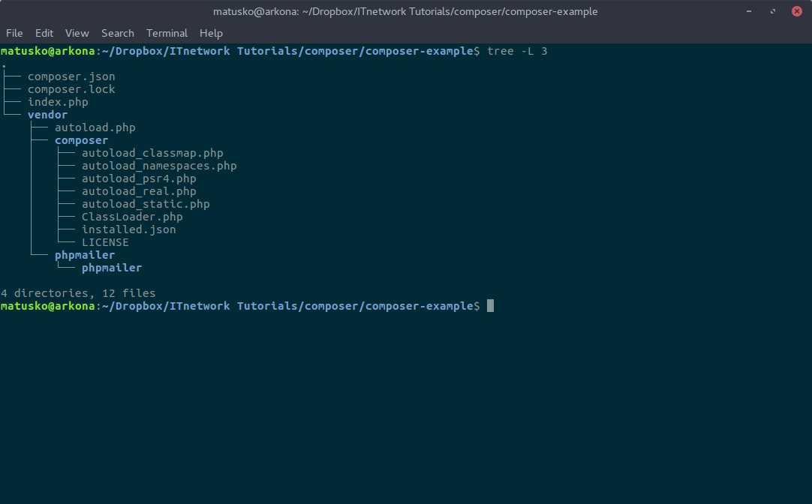Open the Terminal menu
Image resolution: width=812 pixels, height=504 pixels.
click(x=167, y=33)
